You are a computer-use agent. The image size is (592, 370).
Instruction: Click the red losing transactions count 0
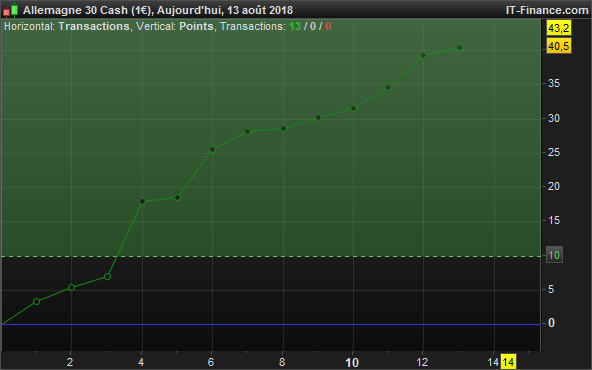pyautogui.click(x=328, y=26)
